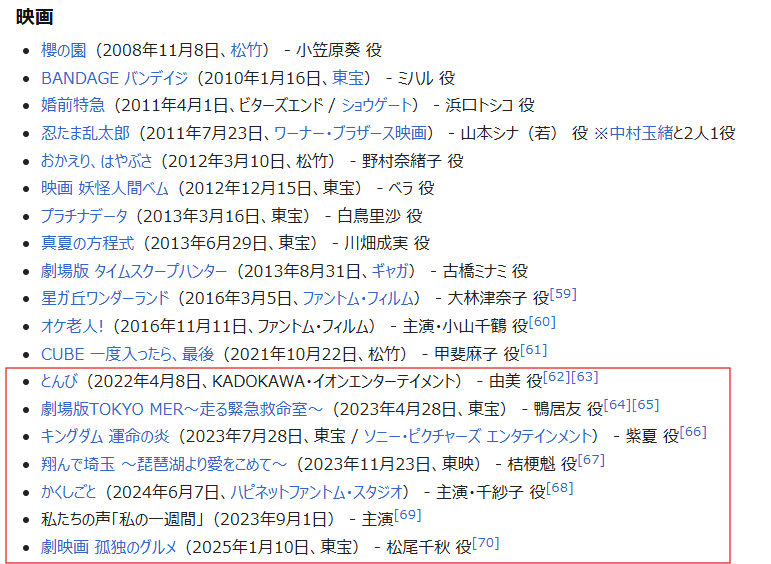Open the 劇場版 タイムスクープハンター link
This screenshot has width=771, height=564.
click(x=134, y=271)
